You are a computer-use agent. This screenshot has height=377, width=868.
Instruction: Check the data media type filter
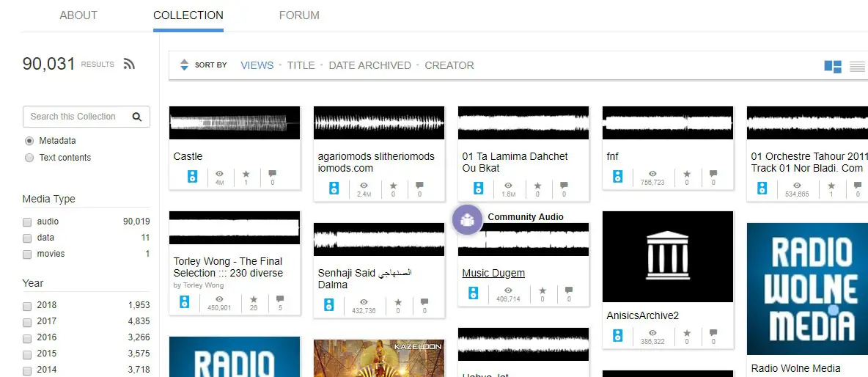[x=27, y=238]
